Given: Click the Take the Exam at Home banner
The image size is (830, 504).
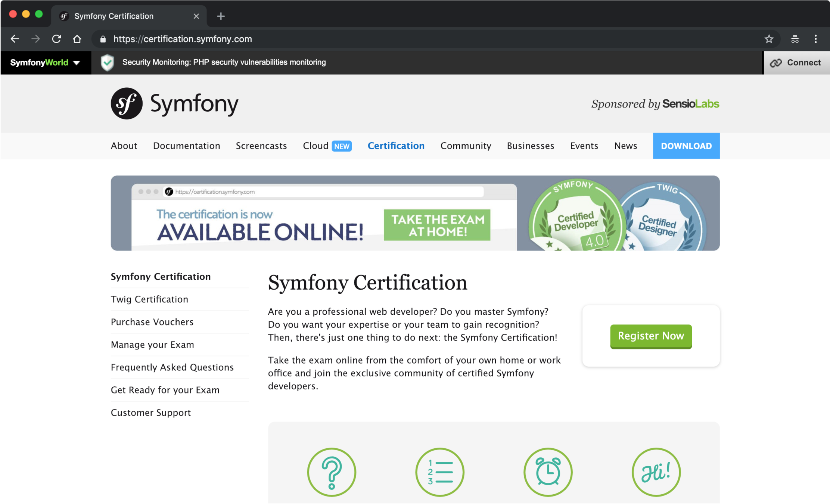Looking at the screenshot, I should [x=437, y=225].
